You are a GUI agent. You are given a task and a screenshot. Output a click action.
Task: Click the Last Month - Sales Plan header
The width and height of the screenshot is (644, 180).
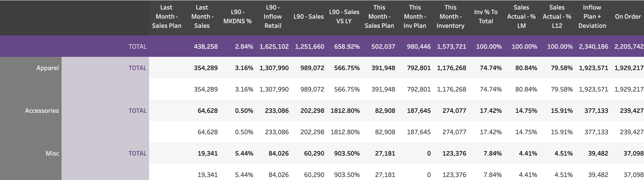point(166,17)
